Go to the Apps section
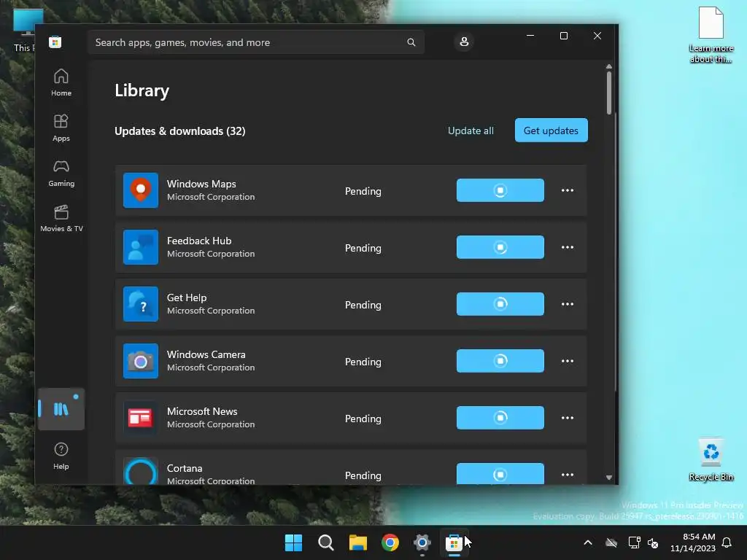 click(x=61, y=128)
